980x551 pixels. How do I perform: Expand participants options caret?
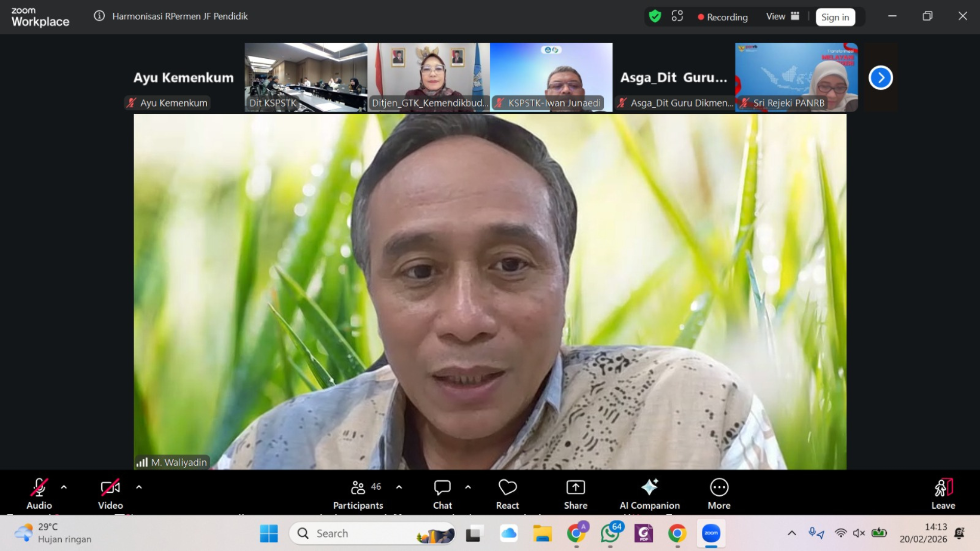(x=399, y=487)
